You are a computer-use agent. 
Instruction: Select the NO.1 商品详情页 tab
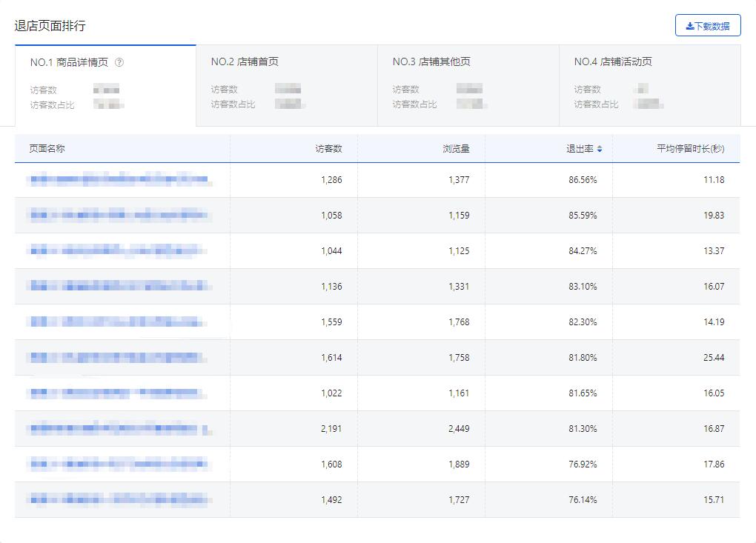pos(105,86)
